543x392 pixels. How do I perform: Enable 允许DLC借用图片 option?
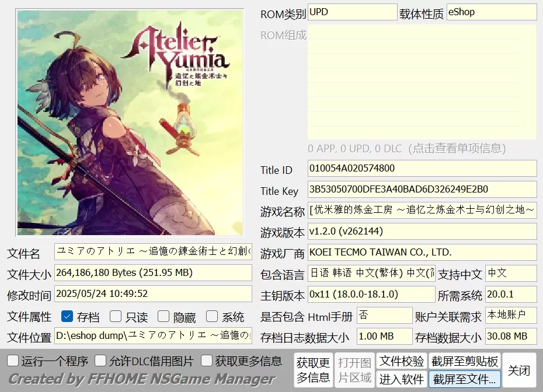tap(100, 361)
